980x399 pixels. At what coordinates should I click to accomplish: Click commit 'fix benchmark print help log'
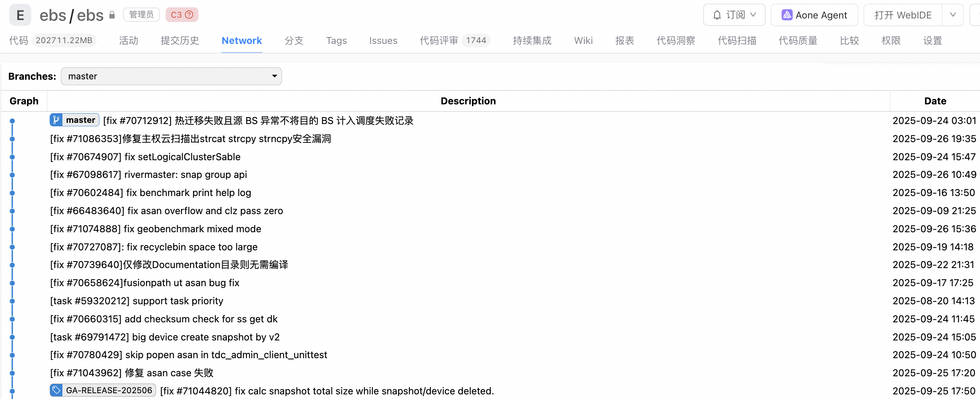[189, 193]
